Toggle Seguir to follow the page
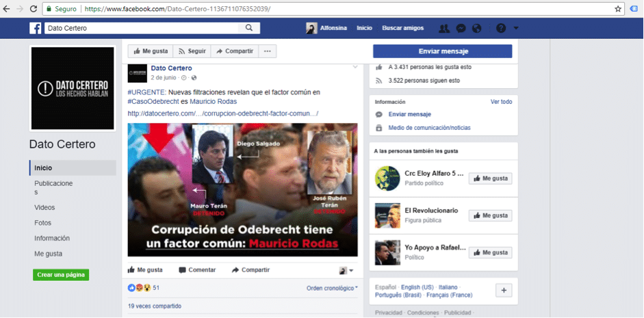The image size is (644, 318). [x=192, y=51]
